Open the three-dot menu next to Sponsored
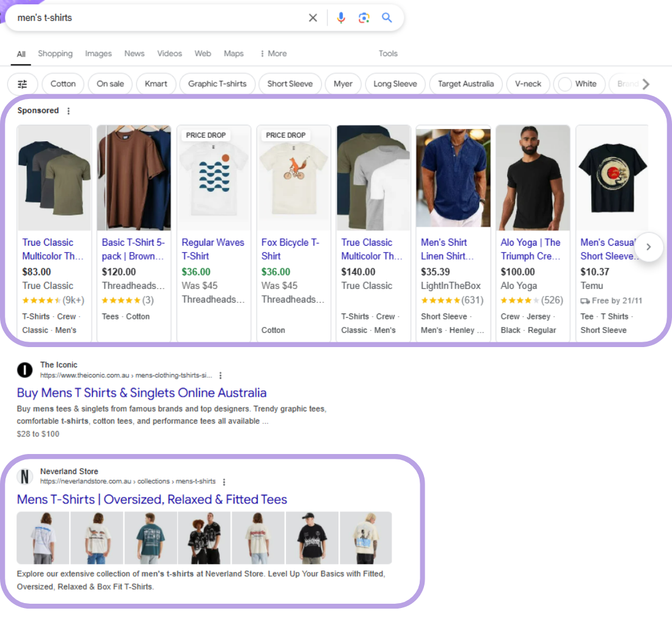 (68, 111)
